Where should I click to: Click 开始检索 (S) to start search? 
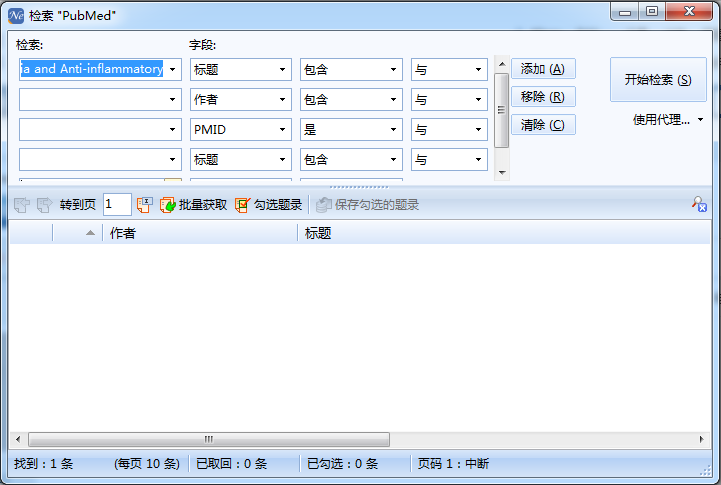(658, 80)
